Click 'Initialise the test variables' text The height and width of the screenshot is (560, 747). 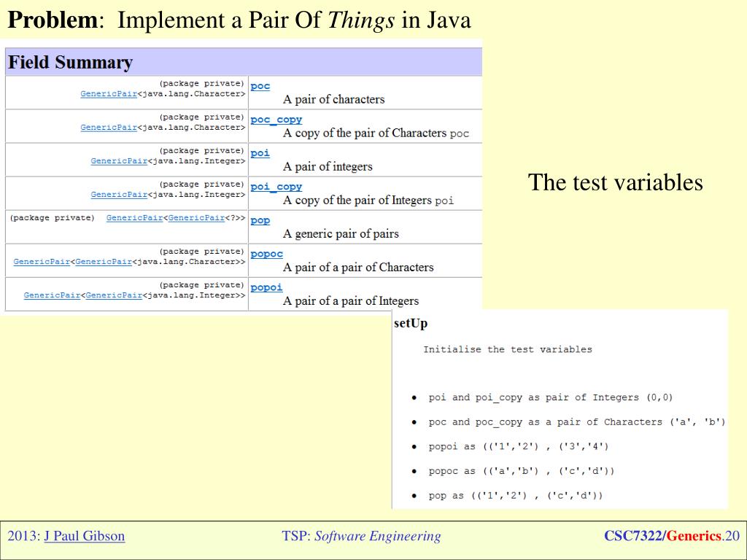[x=508, y=349]
